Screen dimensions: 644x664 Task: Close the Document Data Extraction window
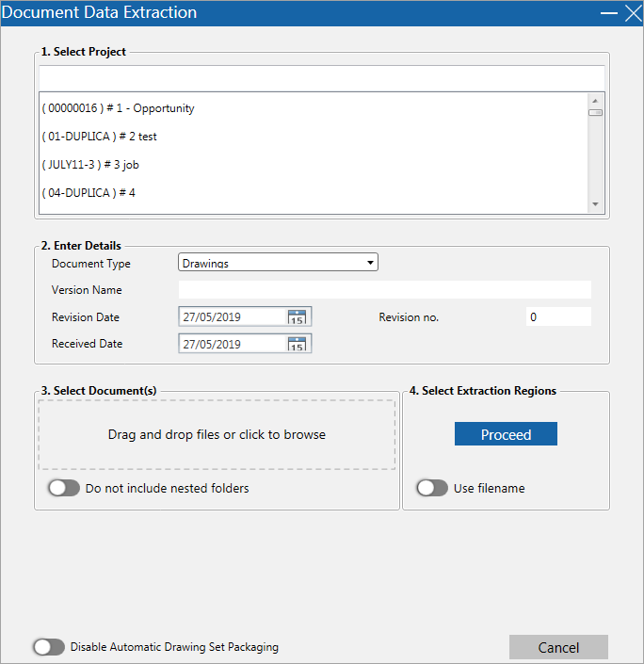[x=634, y=13]
